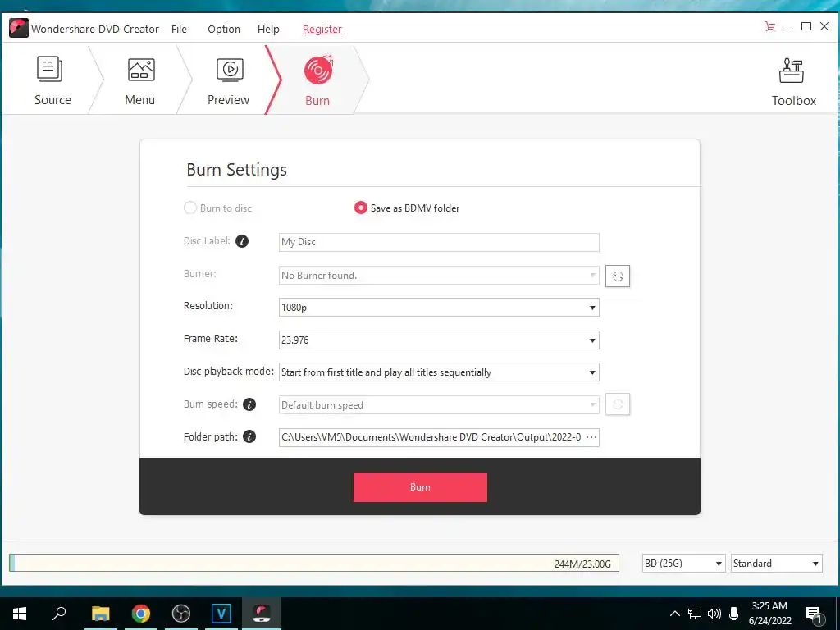Screen dimensions: 840x630
Task: Open the File menu
Action: tap(179, 29)
